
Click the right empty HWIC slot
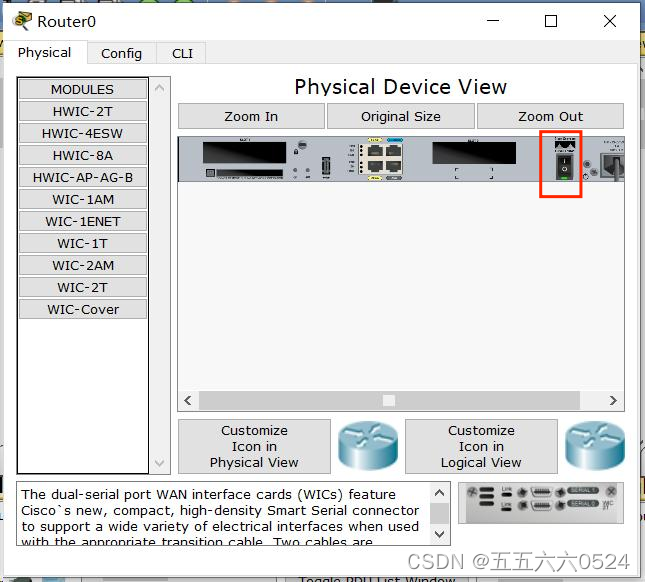[474, 153]
